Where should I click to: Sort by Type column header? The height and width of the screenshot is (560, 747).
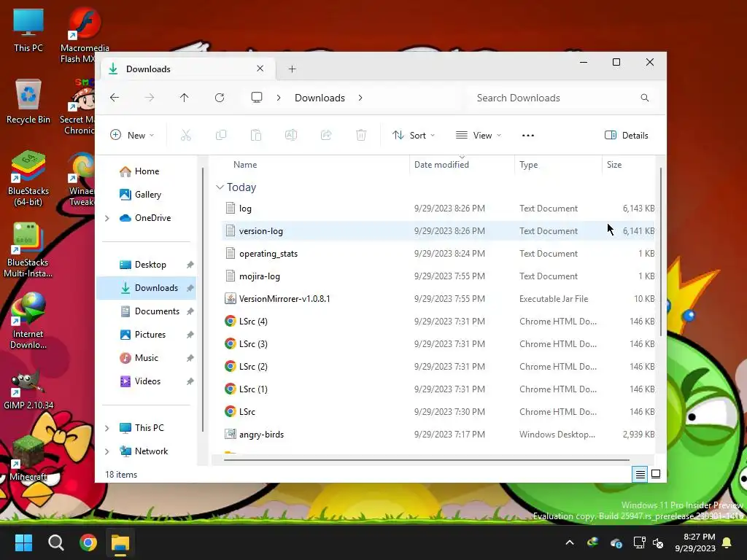pyautogui.click(x=528, y=165)
